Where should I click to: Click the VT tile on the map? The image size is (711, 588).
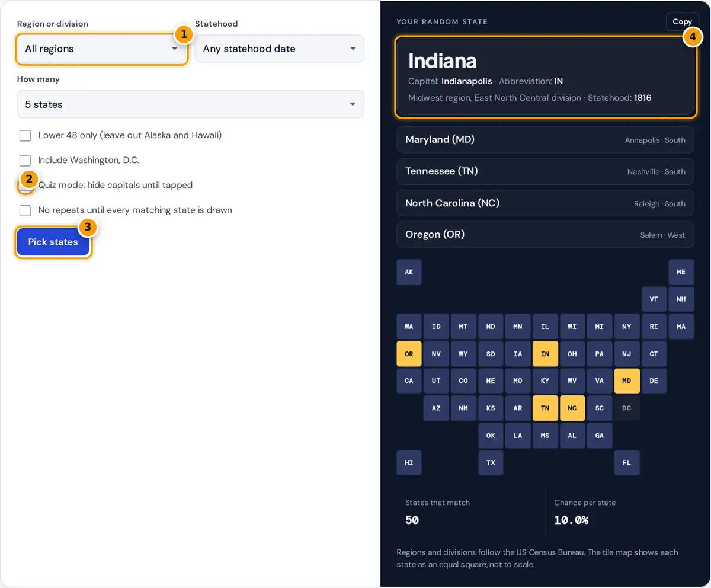click(654, 299)
